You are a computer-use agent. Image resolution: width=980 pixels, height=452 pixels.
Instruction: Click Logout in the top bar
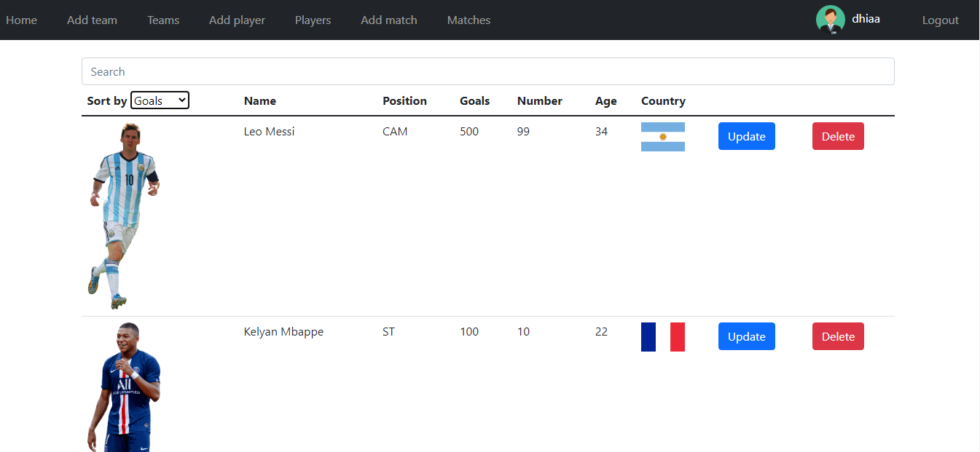[x=940, y=20]
